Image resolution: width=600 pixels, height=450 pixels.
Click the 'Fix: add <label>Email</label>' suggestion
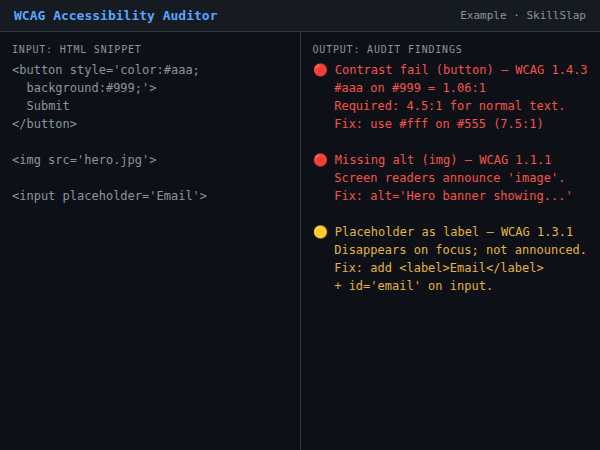(x=438, y=268)
